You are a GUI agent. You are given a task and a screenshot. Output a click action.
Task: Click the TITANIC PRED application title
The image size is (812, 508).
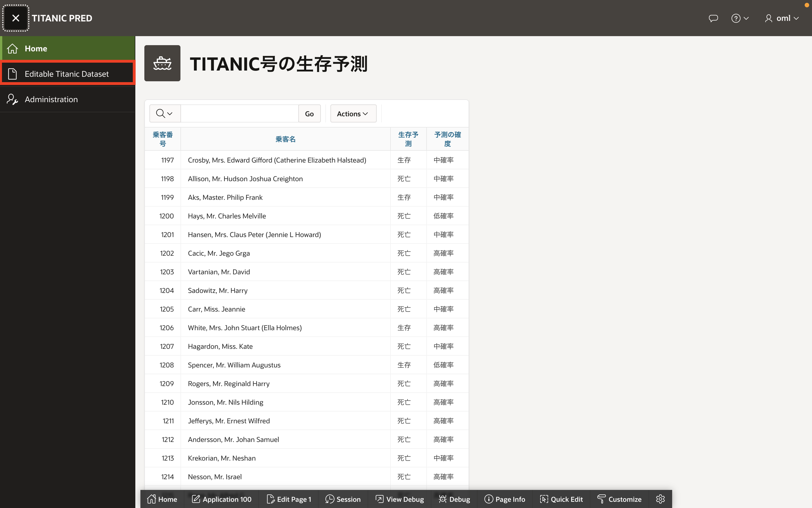[62, 18]
